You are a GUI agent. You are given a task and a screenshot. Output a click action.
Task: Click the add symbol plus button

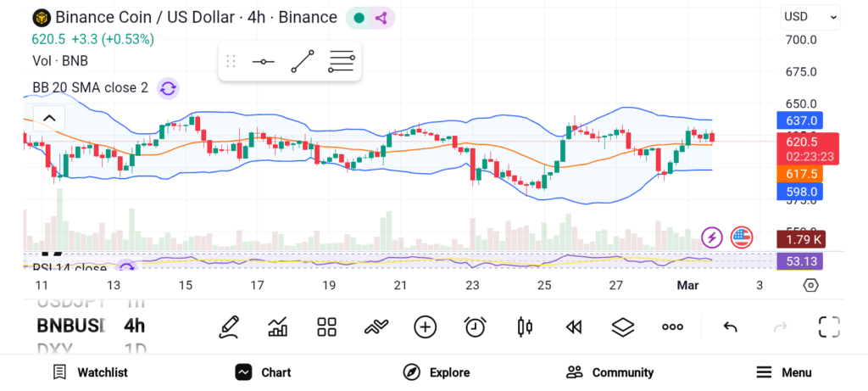point(425,327)
